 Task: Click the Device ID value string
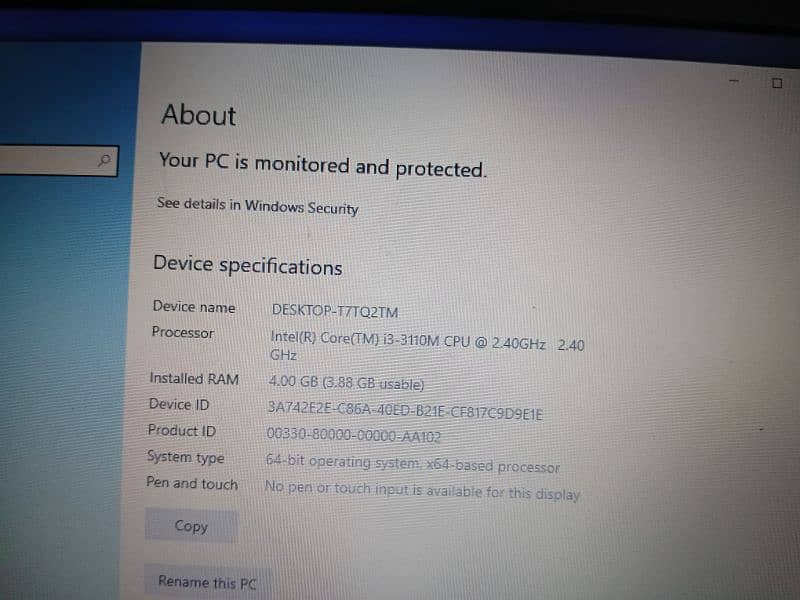[x=405, y=410]
